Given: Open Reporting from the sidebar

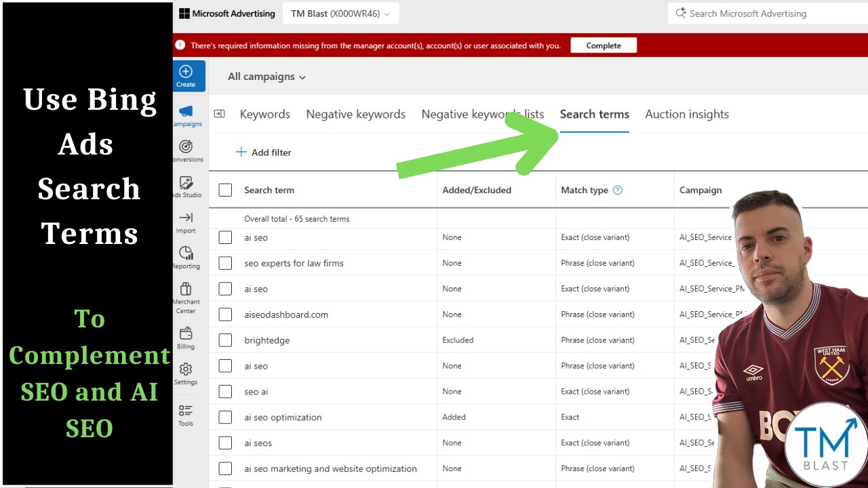Looking at the screenshot, I should click(x=186, y=258).
